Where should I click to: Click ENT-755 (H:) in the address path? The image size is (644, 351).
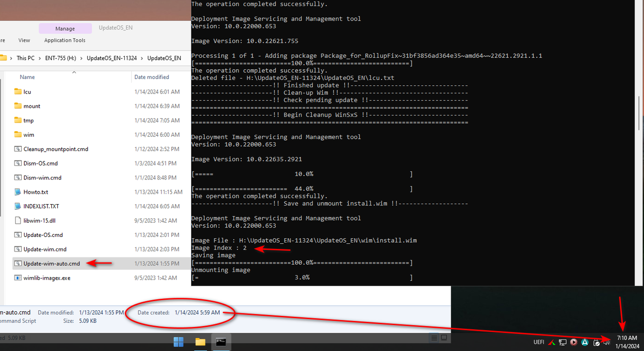[x=61, y=58]
